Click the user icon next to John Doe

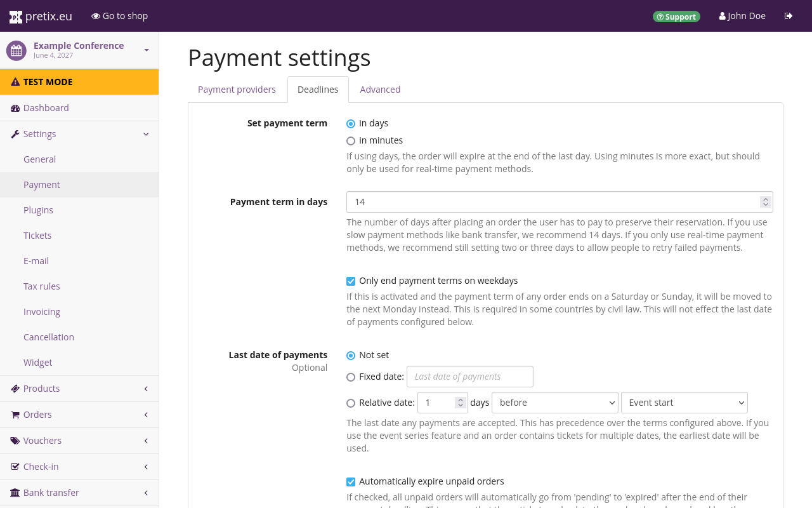(x=722, y=16)
